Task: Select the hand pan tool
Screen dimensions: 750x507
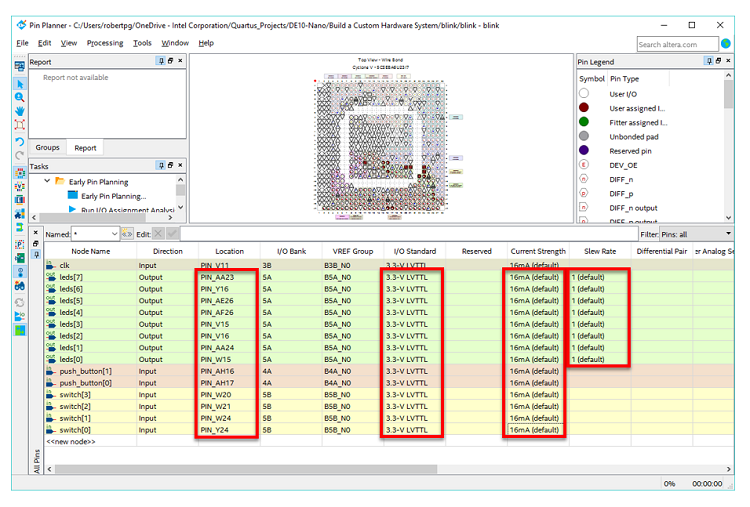Action: (20, 111)
